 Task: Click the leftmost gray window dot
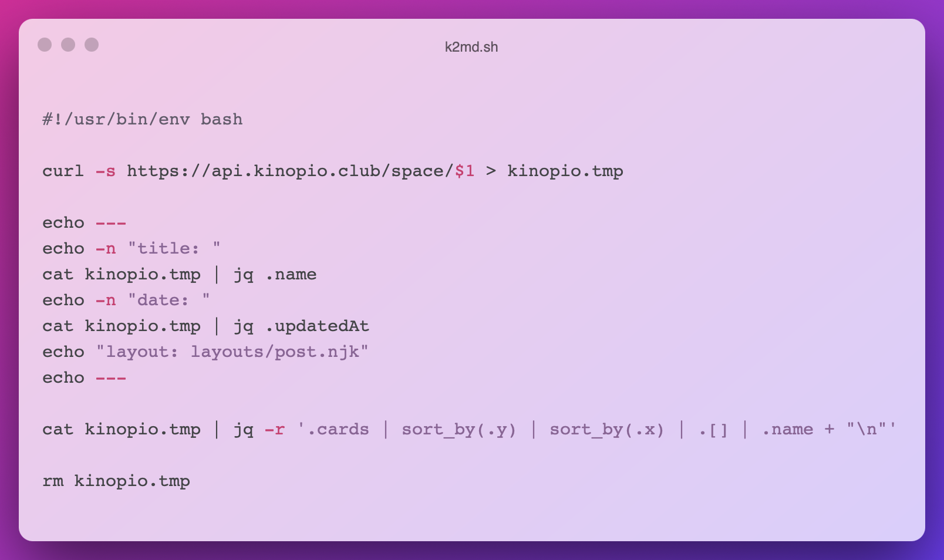click(x=45, y=45)
